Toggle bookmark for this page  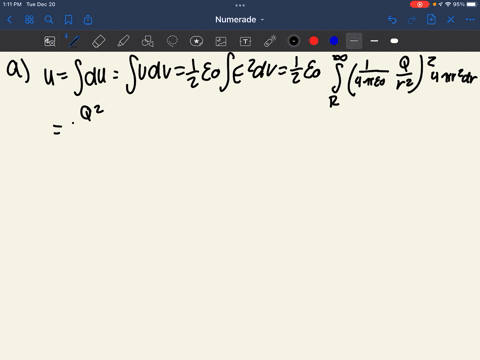click(x=68, y=20)
